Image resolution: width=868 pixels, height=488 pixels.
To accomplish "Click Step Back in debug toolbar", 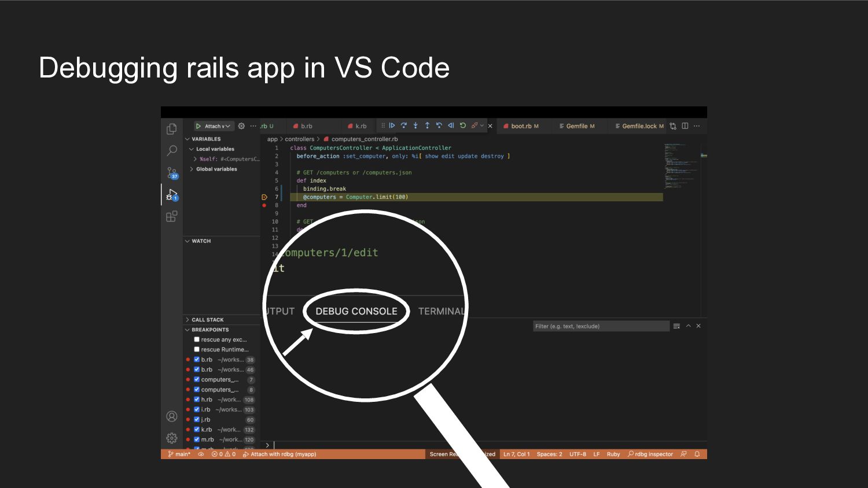I will point(439,125).
